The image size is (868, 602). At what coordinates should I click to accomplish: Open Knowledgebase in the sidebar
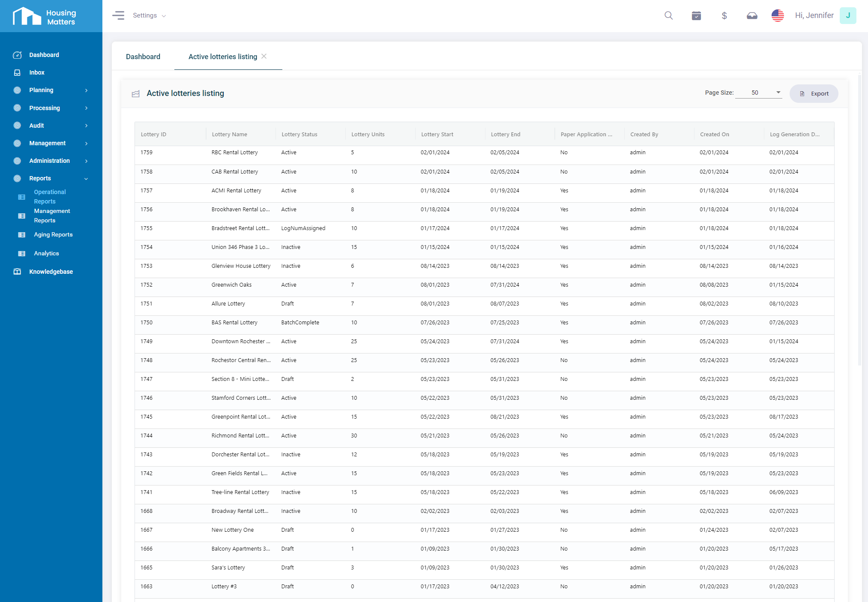(51, 272)
